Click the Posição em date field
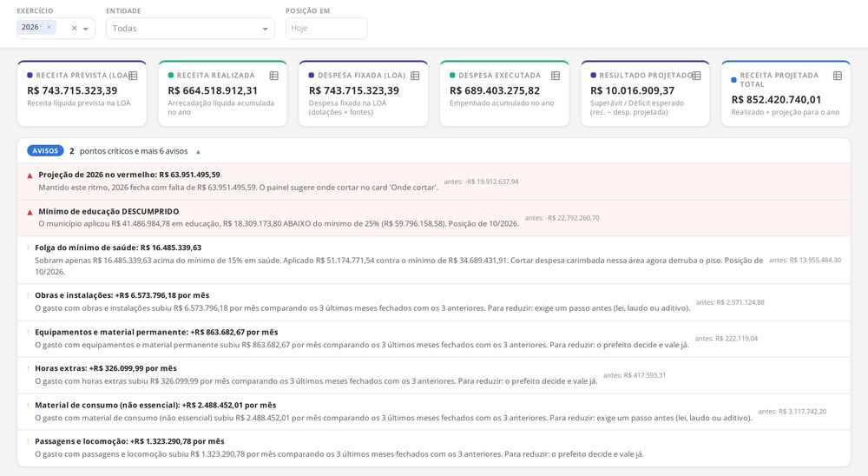The width and height of the screenshot is (868, 476). [326, 29]
